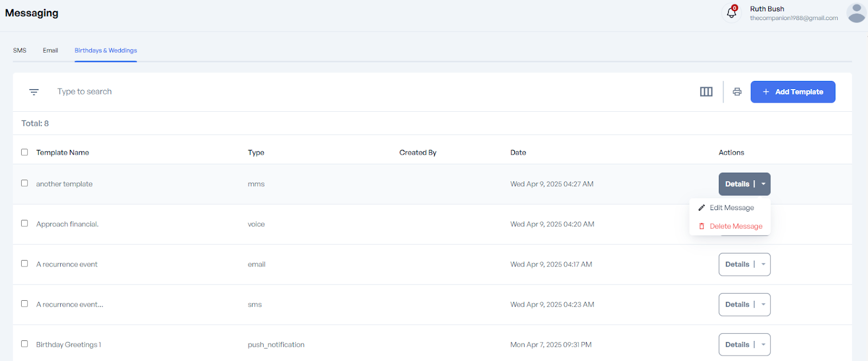Check the 'another template' row checkbox
The width and height of the screenshot is (868, 361).
point(24,183)
